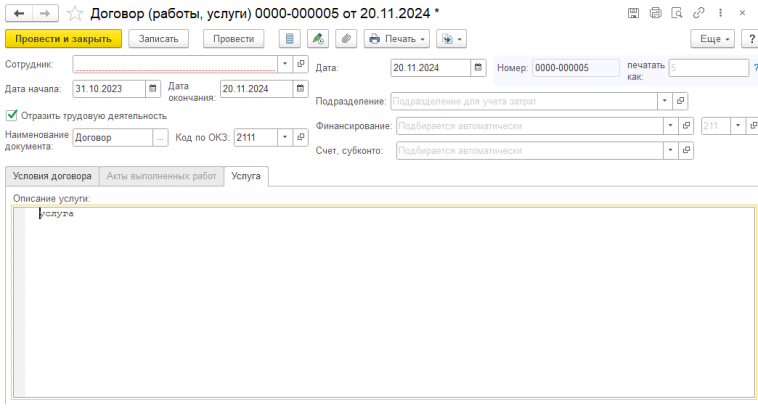Open the Печать dropdown menu
The image size is (758, 410).
coord(396,39)
